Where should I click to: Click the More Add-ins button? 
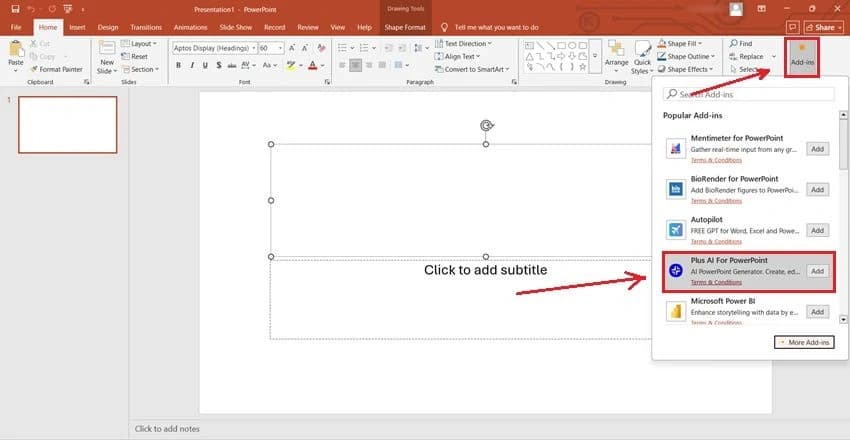[804, 342]
